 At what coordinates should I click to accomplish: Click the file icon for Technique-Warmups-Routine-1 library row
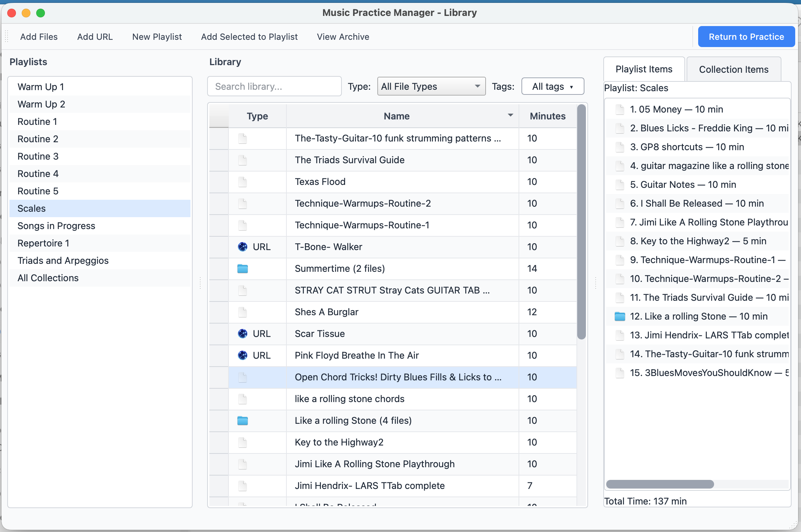(x=243, y=225)
